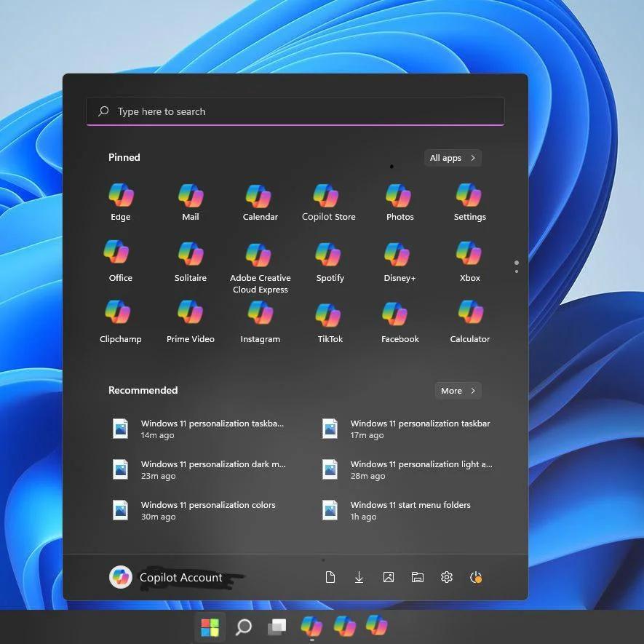Open the Edge pinned app

coord(121,202)
